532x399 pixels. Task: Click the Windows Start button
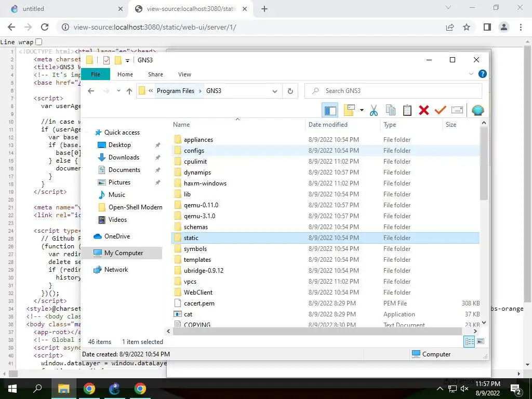pyautogui.click(x=12, y=389)
